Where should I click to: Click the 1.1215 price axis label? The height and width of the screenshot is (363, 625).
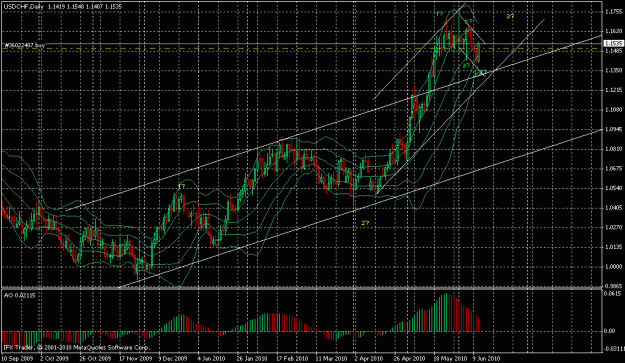[613, 90]
